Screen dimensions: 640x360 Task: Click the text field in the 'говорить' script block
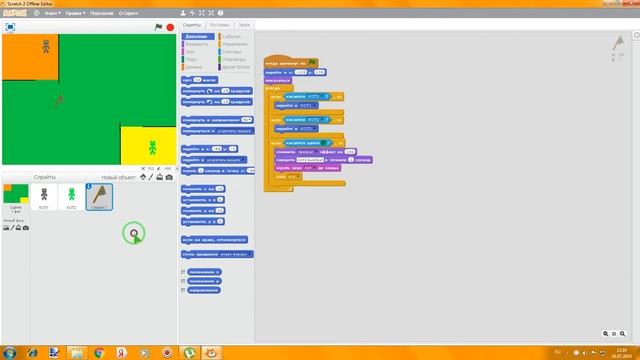310,160
